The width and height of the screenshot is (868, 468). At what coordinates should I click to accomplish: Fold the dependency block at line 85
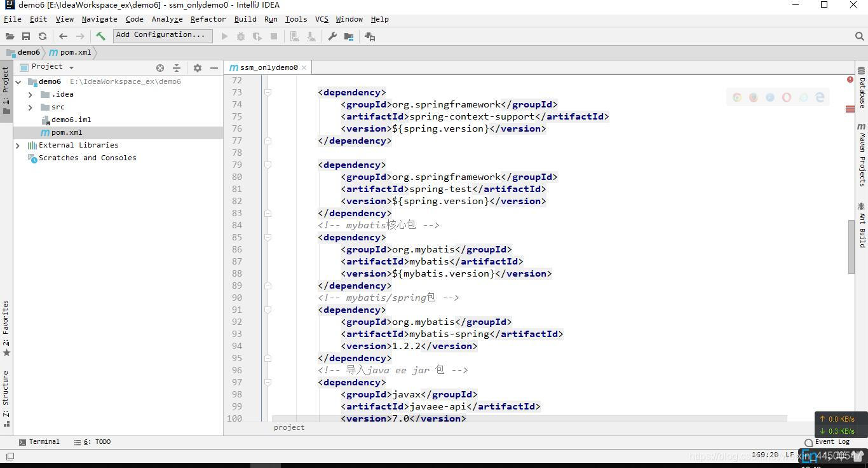click(268, 237)
